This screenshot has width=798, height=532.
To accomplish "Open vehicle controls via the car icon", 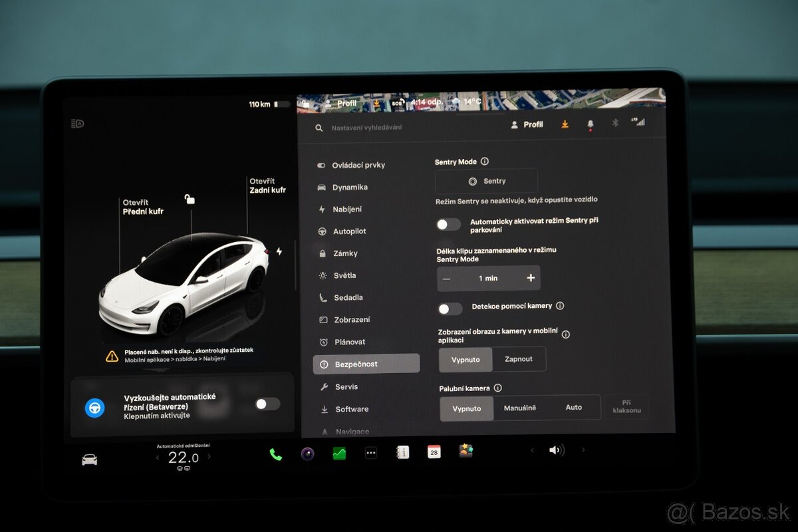I will click(89, 458).
